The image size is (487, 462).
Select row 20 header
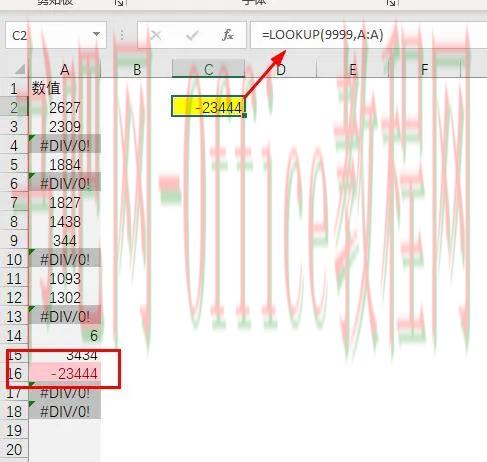coord(14,450)
